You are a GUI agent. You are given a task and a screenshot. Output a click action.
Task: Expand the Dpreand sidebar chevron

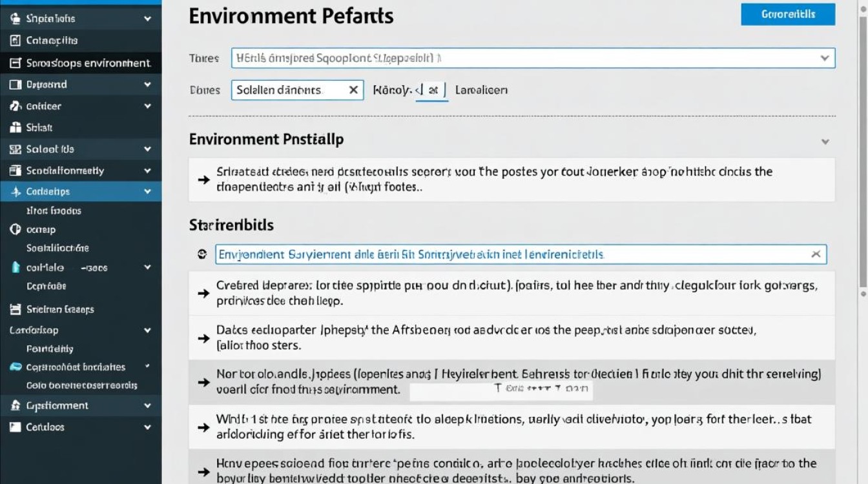147,85
